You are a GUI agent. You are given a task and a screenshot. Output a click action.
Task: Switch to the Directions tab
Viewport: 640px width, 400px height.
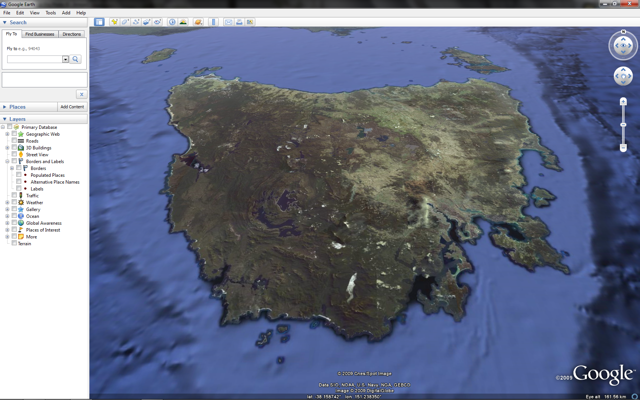[x=72, y=34]
